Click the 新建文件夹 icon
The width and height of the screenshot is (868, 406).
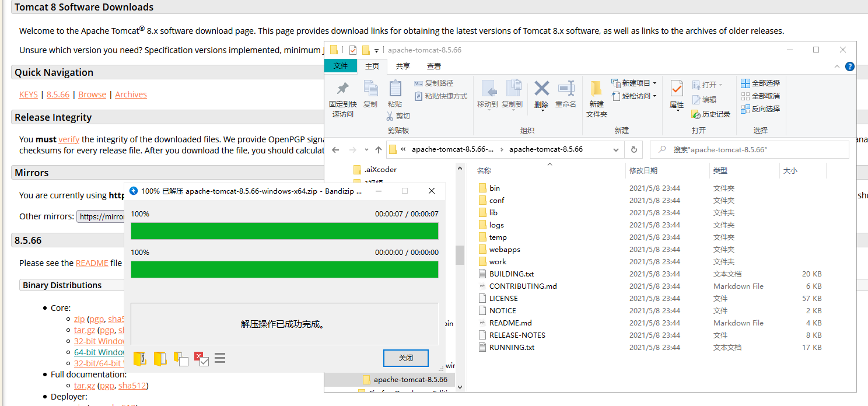coord(596,88)
